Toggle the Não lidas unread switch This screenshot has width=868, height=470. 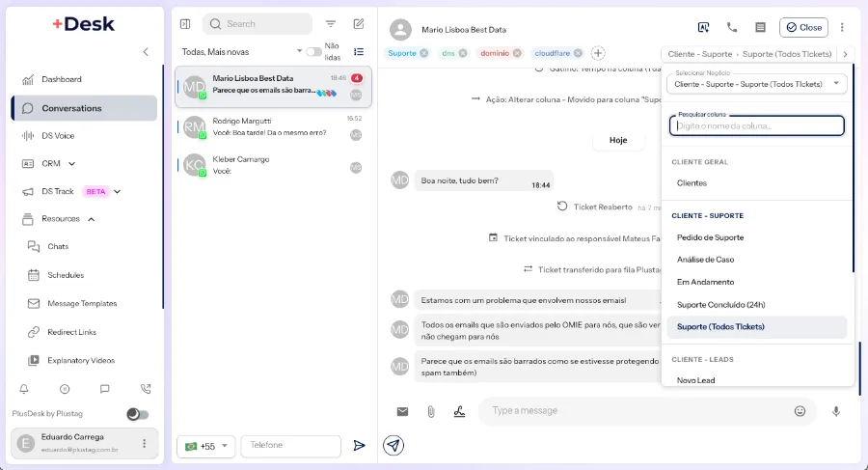[313, 51]
